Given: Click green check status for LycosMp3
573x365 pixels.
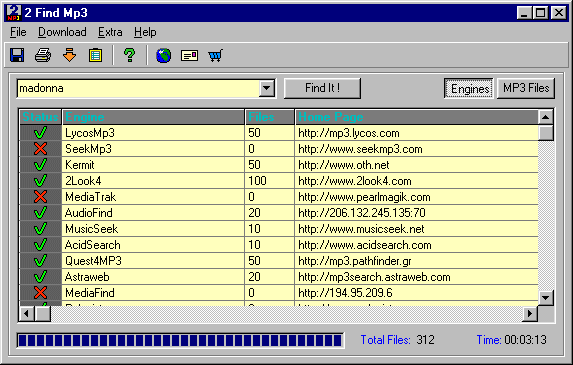Looking at the screenshot, I should pos(40,133).
